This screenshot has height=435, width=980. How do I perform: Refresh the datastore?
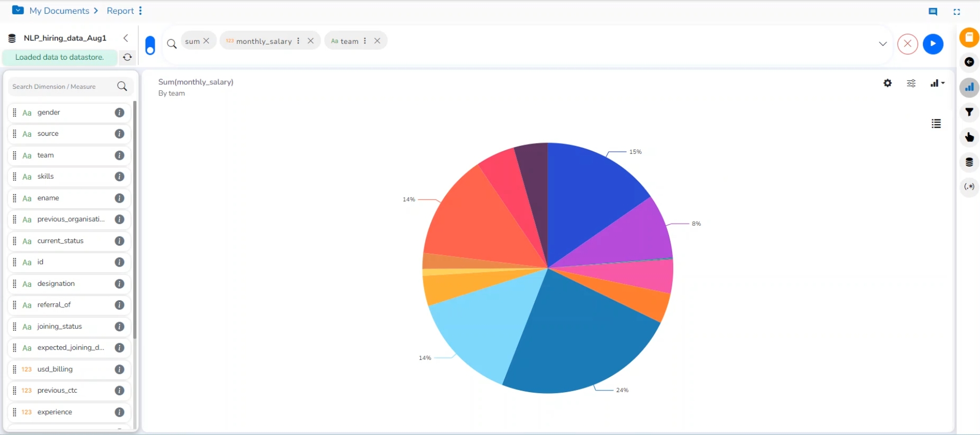tap(128, 57)
